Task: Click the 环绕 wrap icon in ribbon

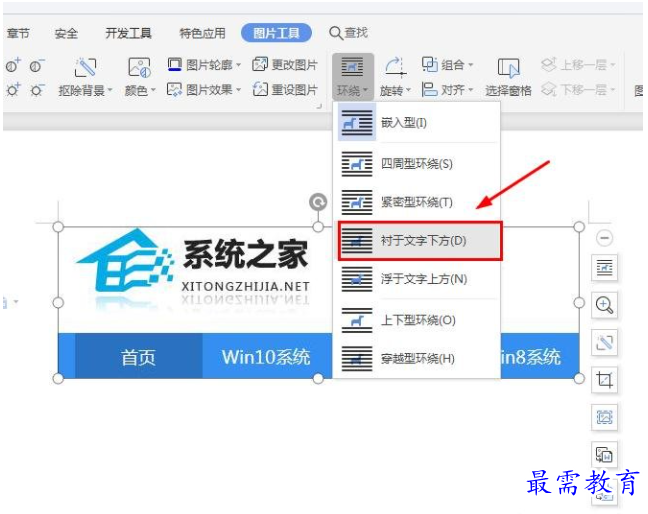Action: click(x=353, y=67)
